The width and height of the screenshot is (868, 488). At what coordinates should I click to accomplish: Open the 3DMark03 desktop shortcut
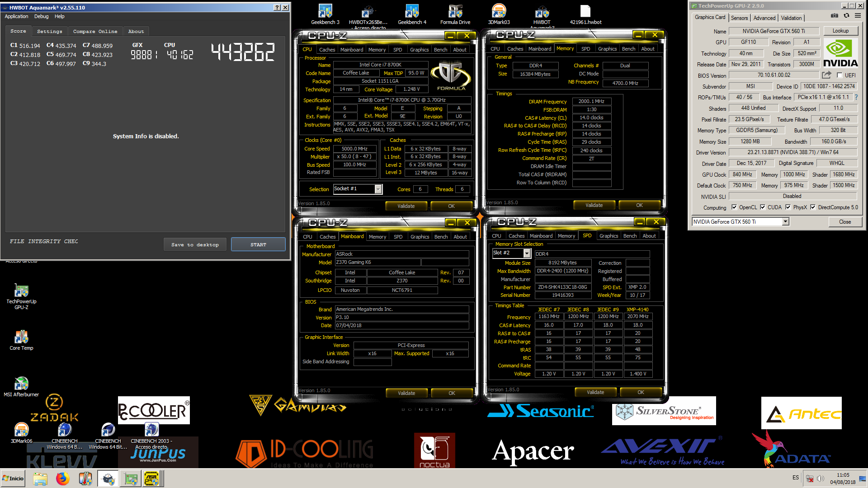tap(499, 14)
